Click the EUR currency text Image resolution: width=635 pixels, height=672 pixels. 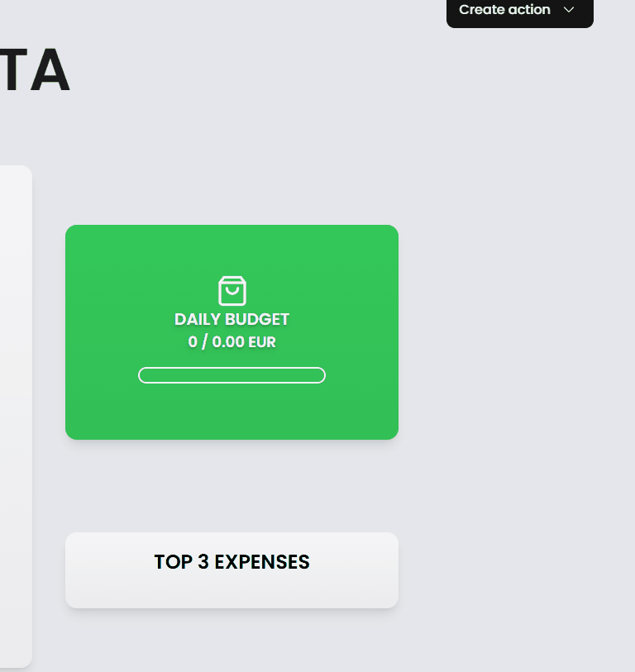pyautogui.click(x=262, y=342)
